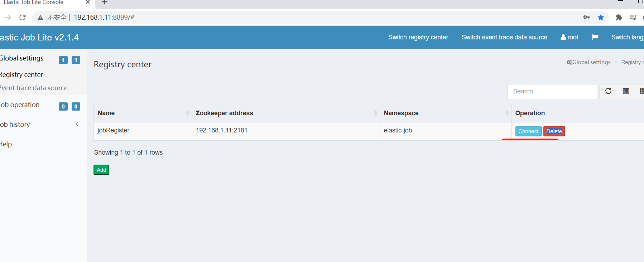
Task: Expand Job operation in sidebar
Action: 20,105
